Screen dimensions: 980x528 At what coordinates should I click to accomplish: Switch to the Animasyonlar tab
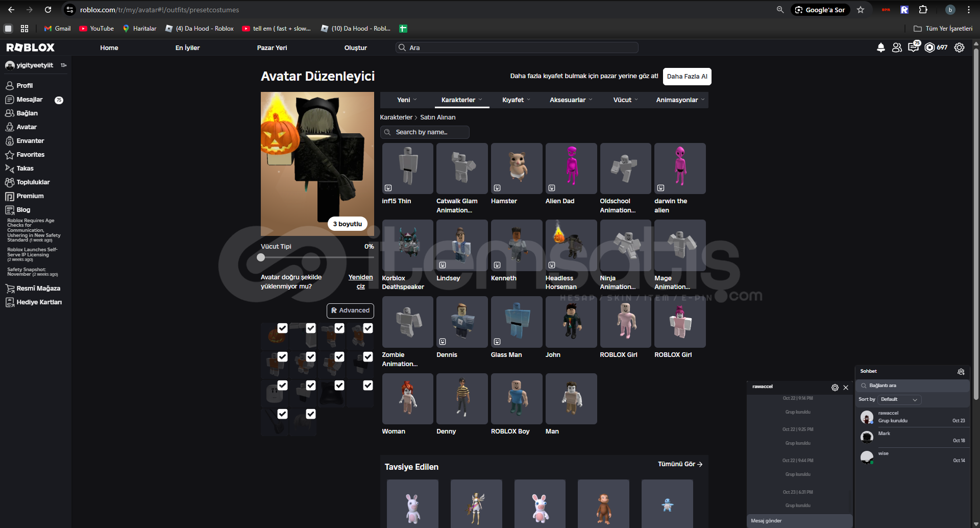tap(680, 100)
